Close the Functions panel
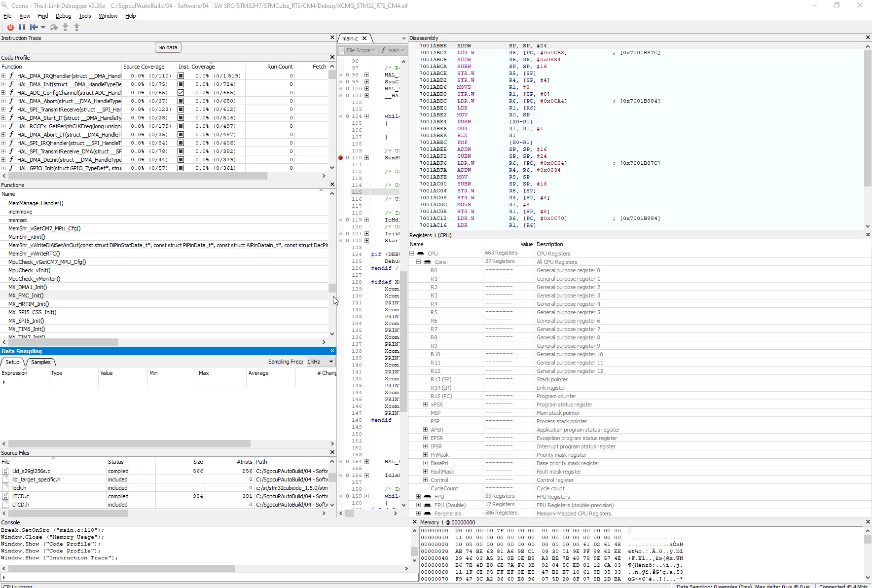 [x=332, y=184]
